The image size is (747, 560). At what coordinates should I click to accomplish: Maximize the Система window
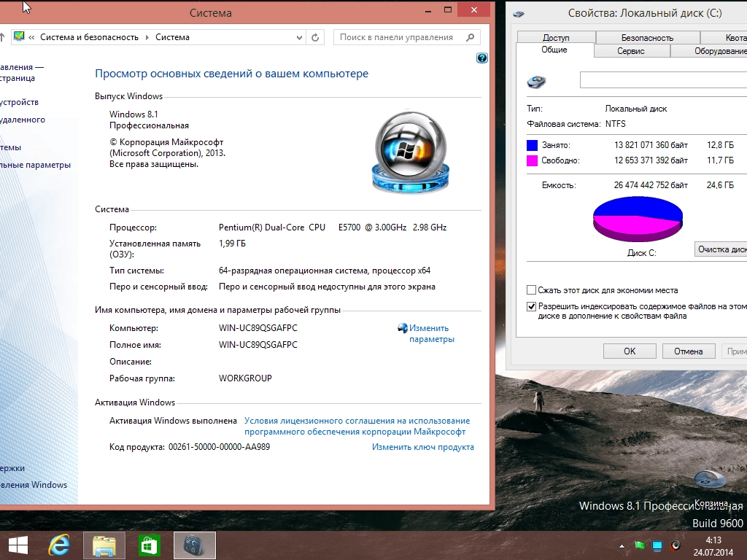point(448,10)
